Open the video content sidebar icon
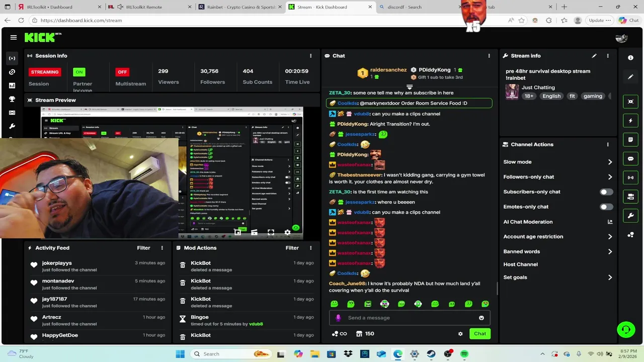 (12, 113)
